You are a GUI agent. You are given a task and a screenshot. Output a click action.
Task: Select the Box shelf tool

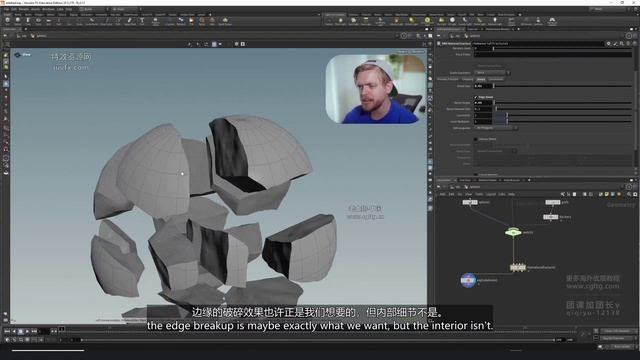tap(7, 20)
